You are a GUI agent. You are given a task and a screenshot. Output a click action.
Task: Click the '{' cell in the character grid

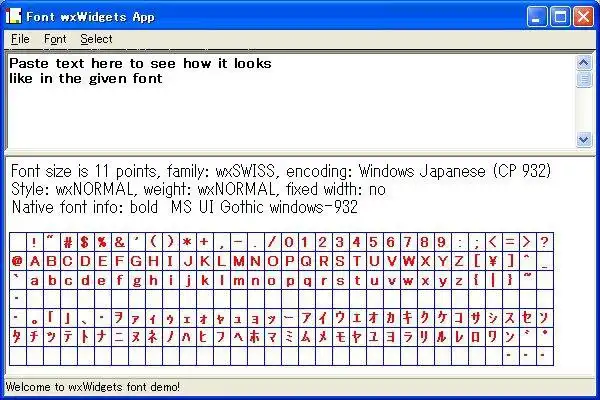click(x=476, y=280)
